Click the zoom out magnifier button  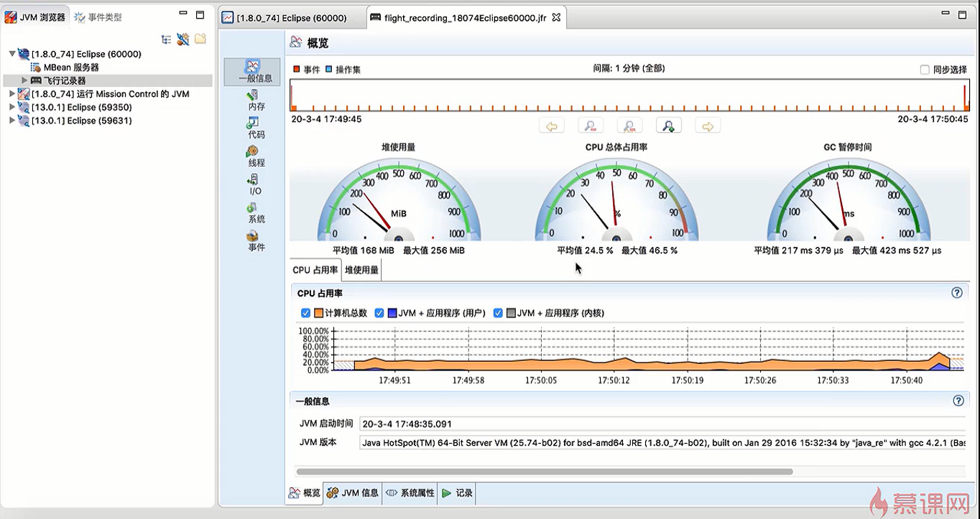(591, 126)
